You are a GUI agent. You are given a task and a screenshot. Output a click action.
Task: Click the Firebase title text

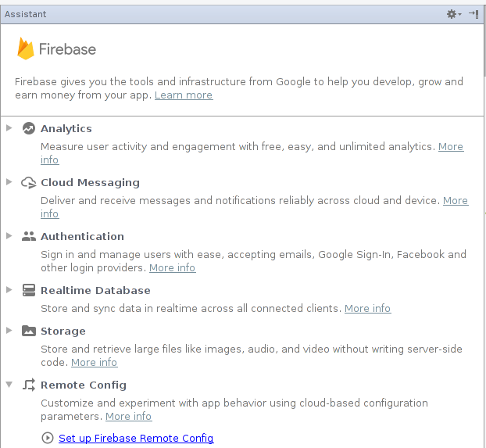tap(67, 49)
